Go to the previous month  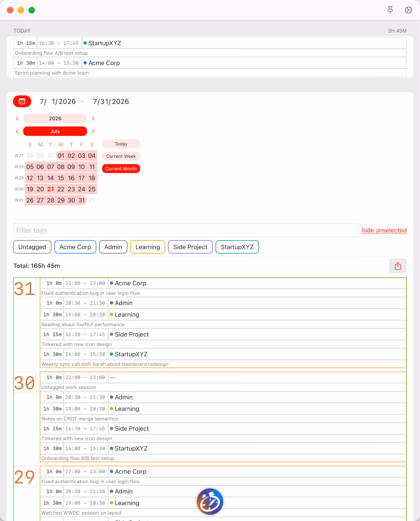pos(17,131)
